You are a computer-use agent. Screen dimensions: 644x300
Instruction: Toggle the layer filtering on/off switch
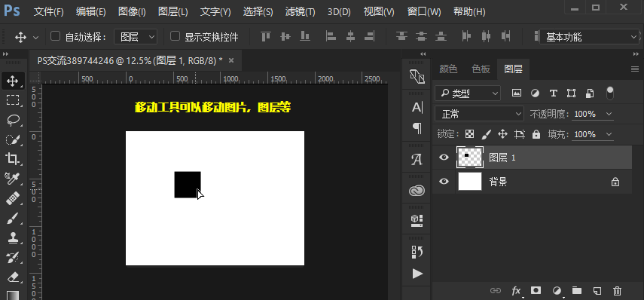click(610, 93)
